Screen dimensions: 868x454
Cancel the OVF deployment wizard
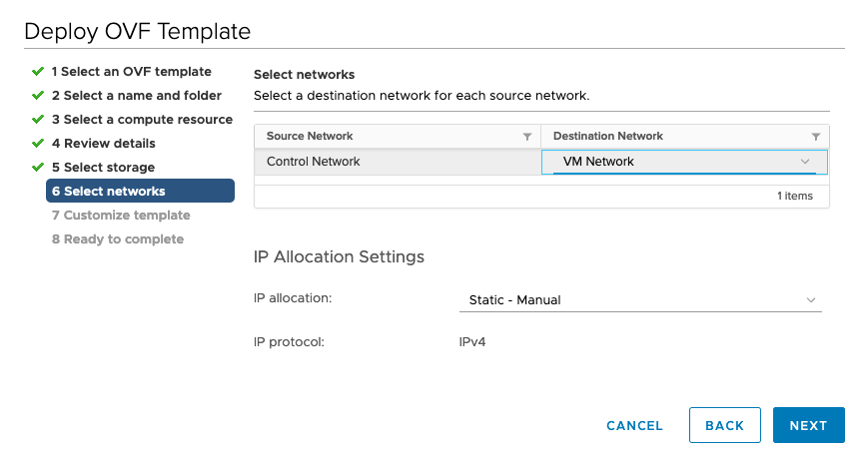click(x=634, y=425)
